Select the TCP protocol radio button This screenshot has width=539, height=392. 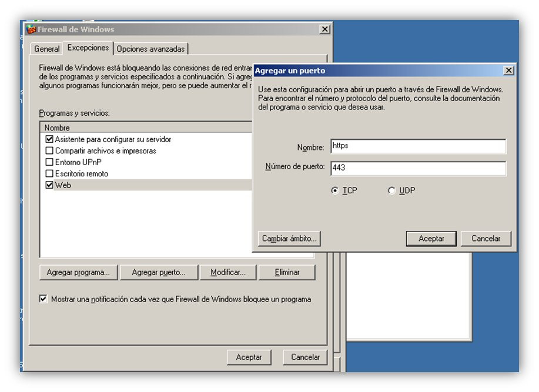(x=335, y=190)
